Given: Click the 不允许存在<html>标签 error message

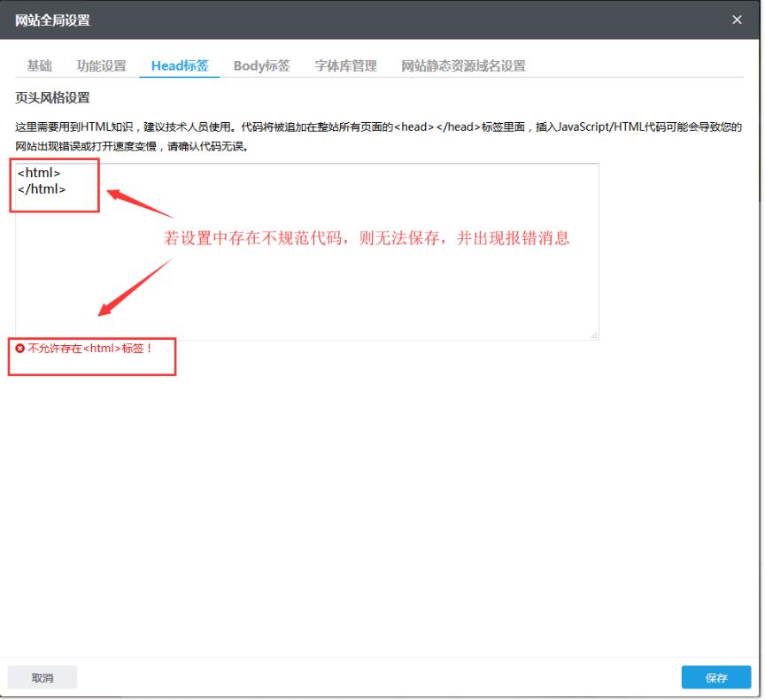Looking at the screenshot, I should (90, 349).
